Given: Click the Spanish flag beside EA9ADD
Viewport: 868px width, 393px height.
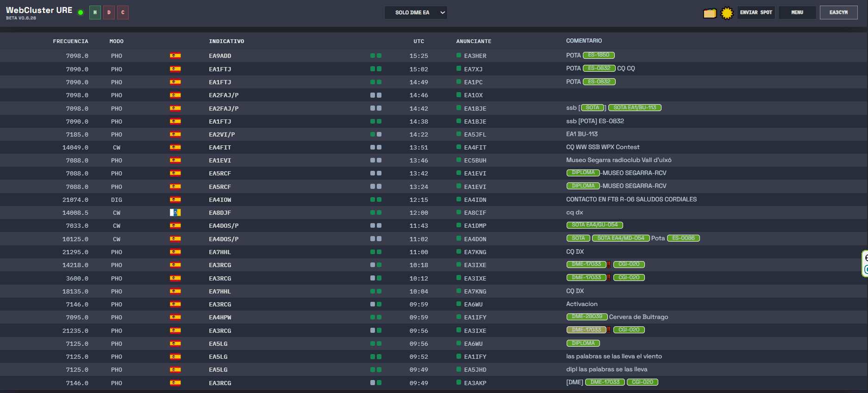Looking at the screenshot, I should click(175, 56).
